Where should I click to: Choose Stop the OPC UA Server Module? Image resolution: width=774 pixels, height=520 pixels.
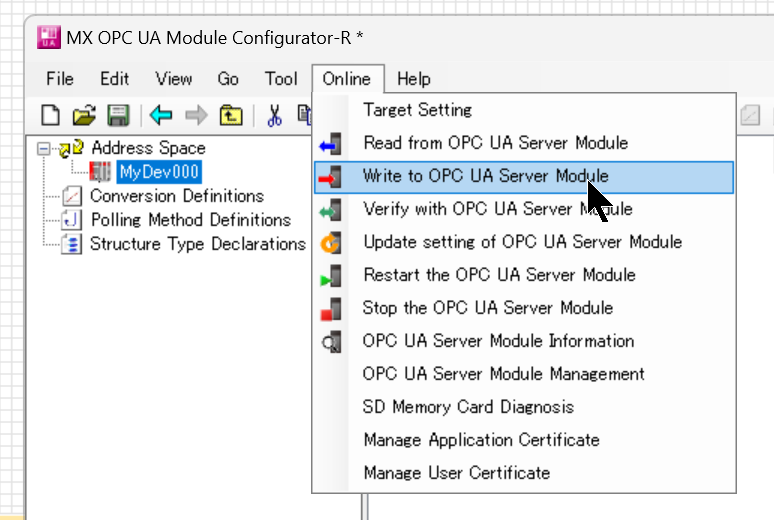(x=524, y=309)
